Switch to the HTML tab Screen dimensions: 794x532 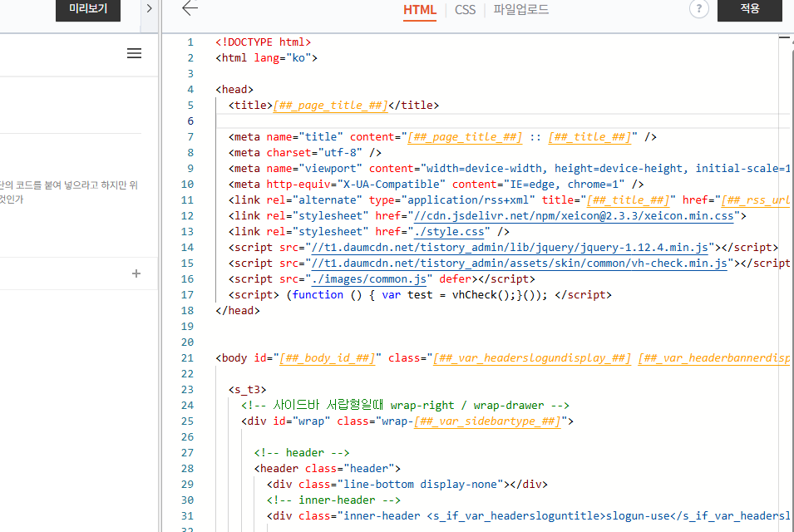click(x=420, y=10)
